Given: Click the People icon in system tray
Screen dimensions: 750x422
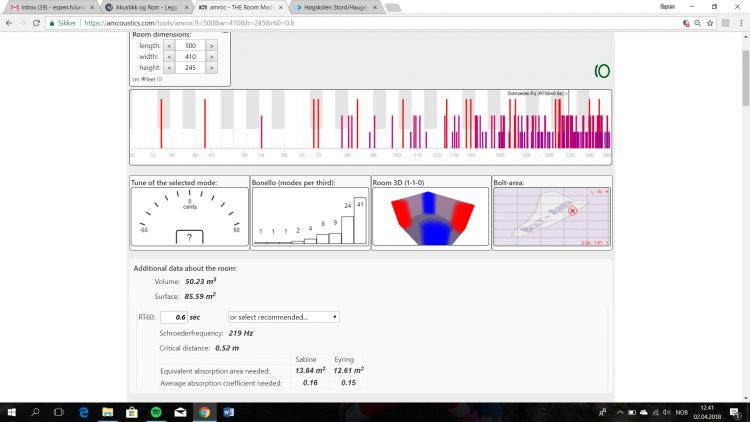Looking at the screenshot, I should [x=602, y=412].
